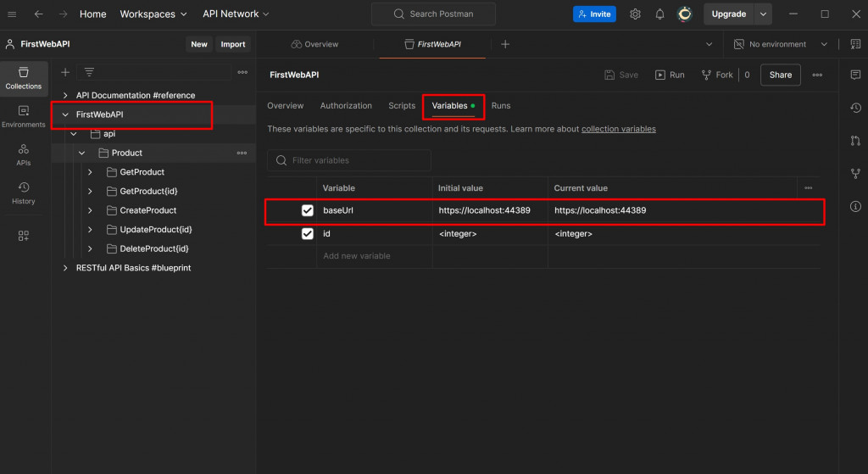Expand the CreateProduct folder
Viewport: 868px width, 474px height.
coord(90,210)
